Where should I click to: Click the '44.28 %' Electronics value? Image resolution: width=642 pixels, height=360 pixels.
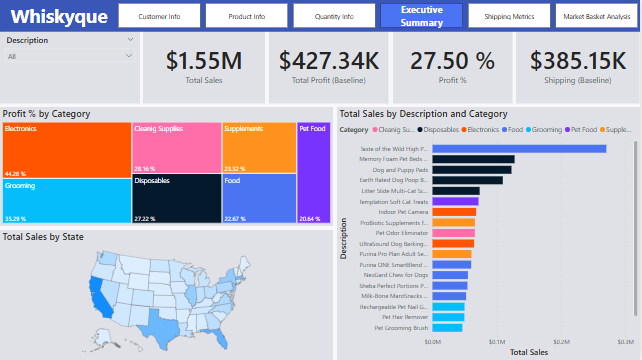click(15, 174)
